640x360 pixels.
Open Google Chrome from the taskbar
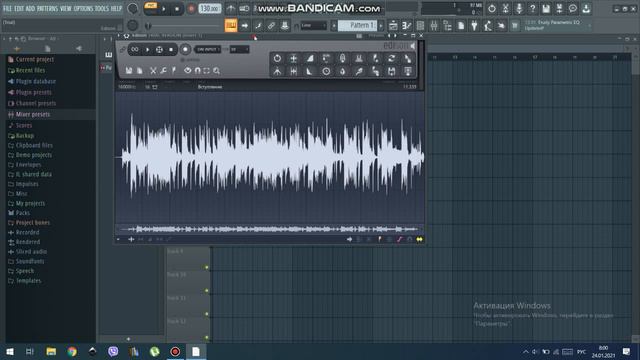tap(72, 351)
